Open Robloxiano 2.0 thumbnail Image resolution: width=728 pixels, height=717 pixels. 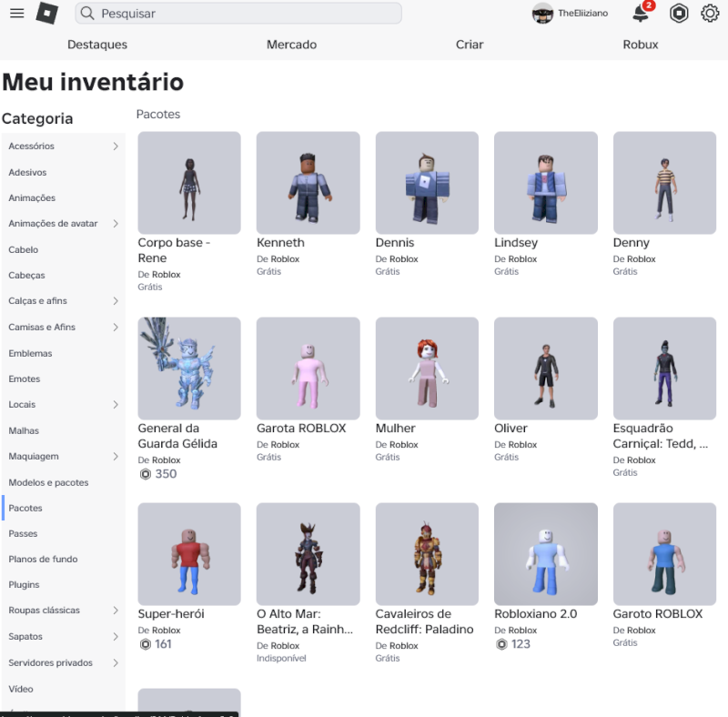(x=545, y=554)
